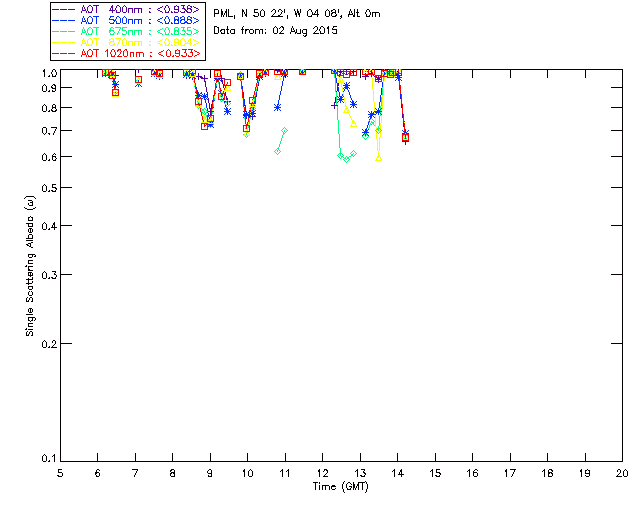
Task: Click the last red square data point after 14
Action: (405, 138)
